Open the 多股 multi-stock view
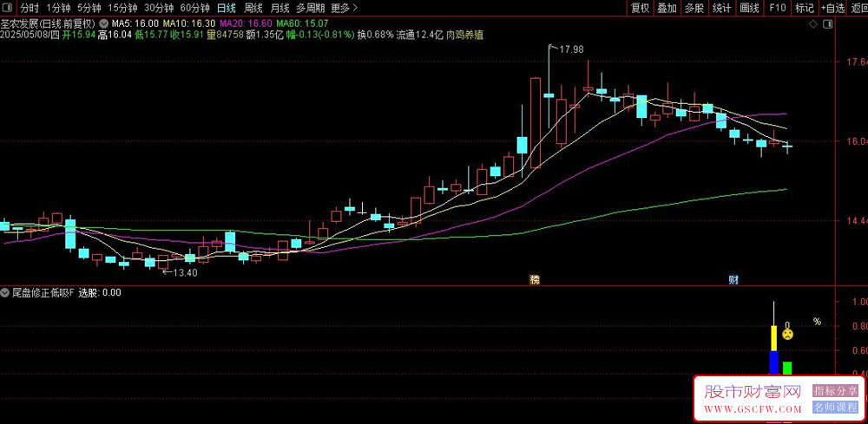 (694, 8)
